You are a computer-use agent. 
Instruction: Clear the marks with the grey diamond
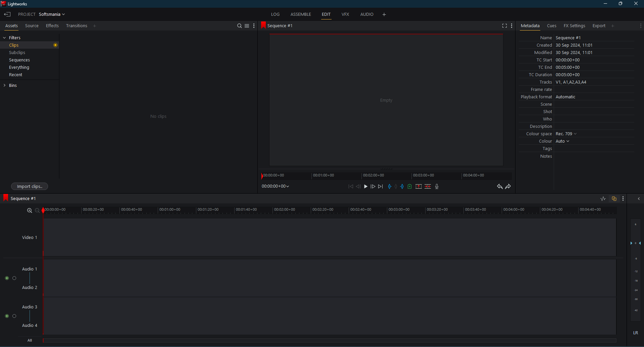pyautogui.click(x=396, y=187)
